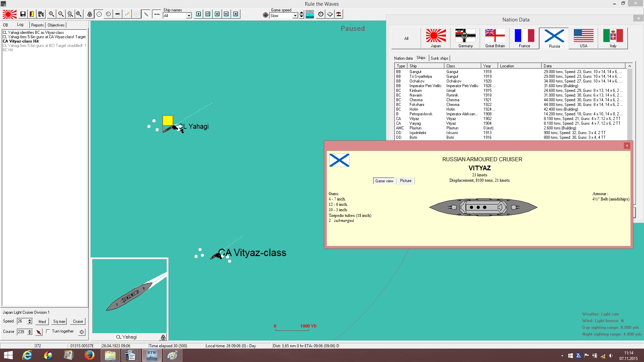Open the gears settings icon in toolbar

[41, 14]
